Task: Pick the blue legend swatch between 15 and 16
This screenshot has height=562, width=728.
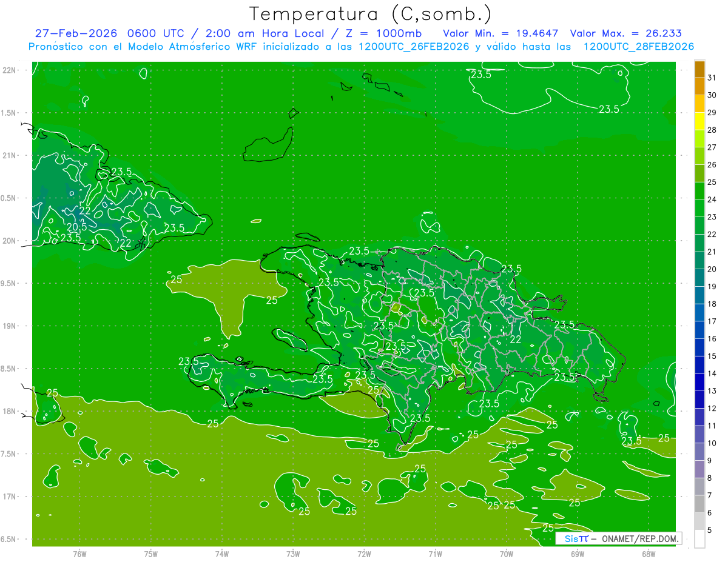Action: [699, 348]
